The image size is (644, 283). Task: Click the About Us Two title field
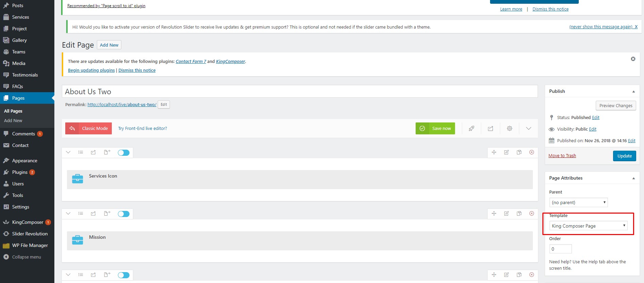coord(299,91)
